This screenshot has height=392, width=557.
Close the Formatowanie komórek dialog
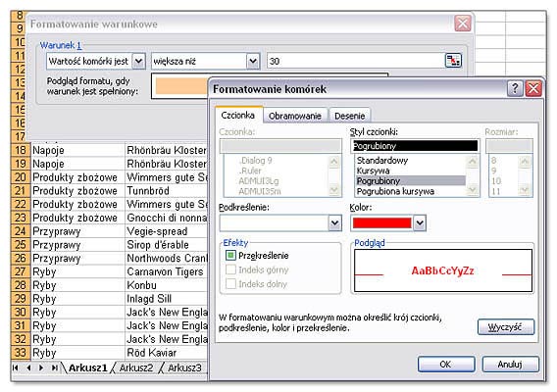point(533,88)
